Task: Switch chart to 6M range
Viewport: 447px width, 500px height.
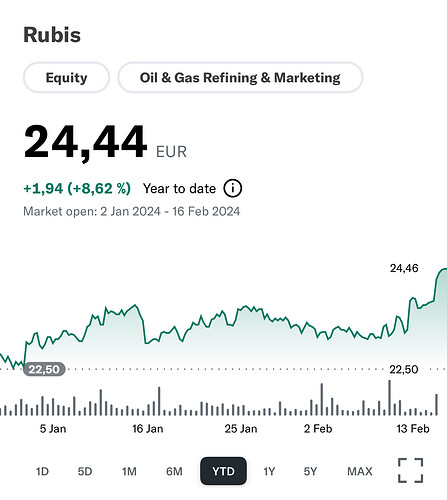Action: [174, 471]
